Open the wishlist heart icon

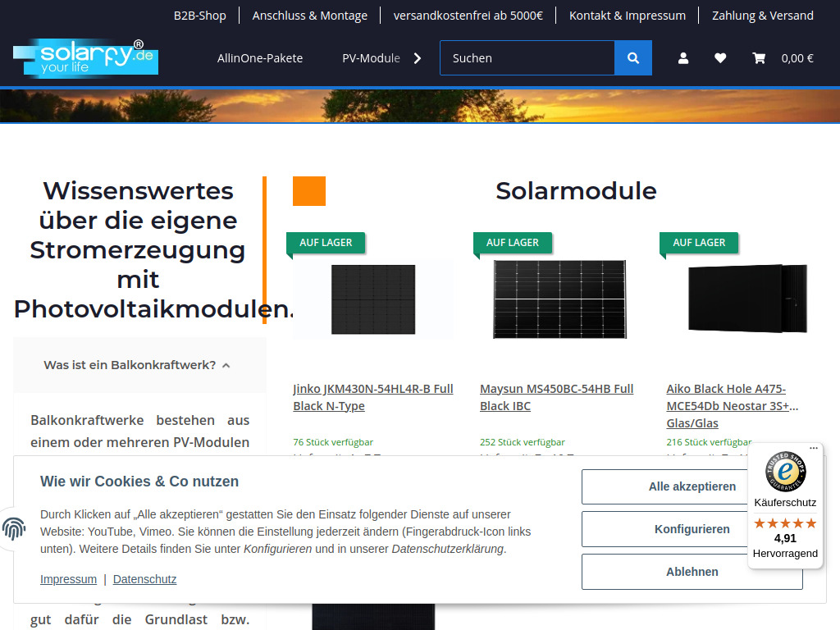tap(720, 57)
